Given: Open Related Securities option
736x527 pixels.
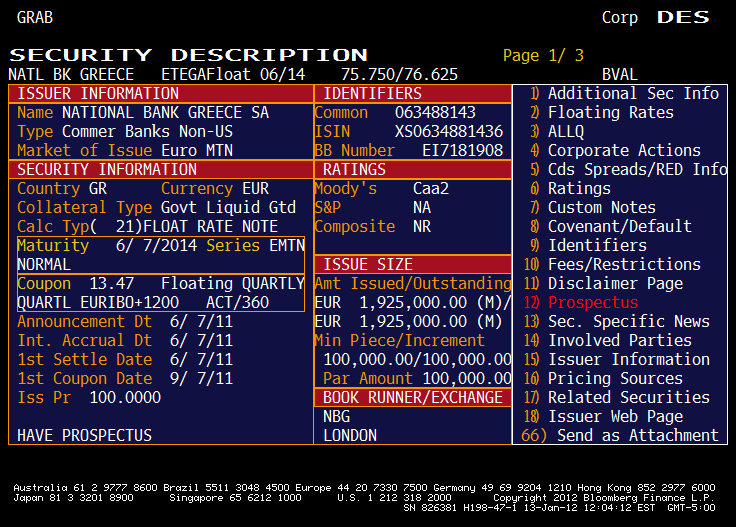Looking at the screenshot, I should (617, 397).
